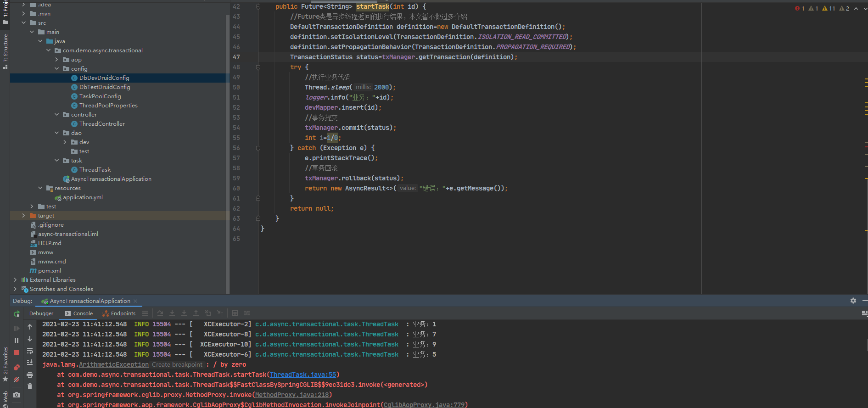Image resolution: width=868 pixels, height=408 pixels.
Task: Open debug panel settings gear
Action: pos(853,301)
